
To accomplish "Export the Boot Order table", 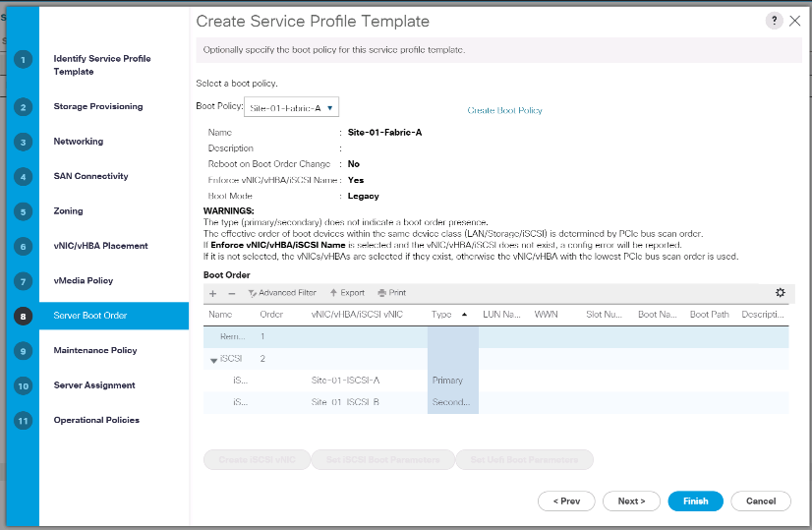I will [347, 293].
